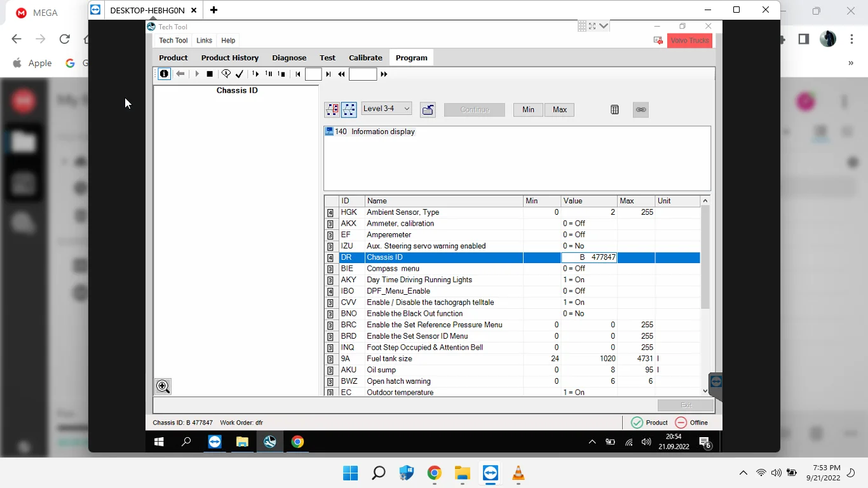Image resolution: width=868 pixels, height=488 pixels.
Task: Click the Product status green check indicator
Action: [649, 423]
